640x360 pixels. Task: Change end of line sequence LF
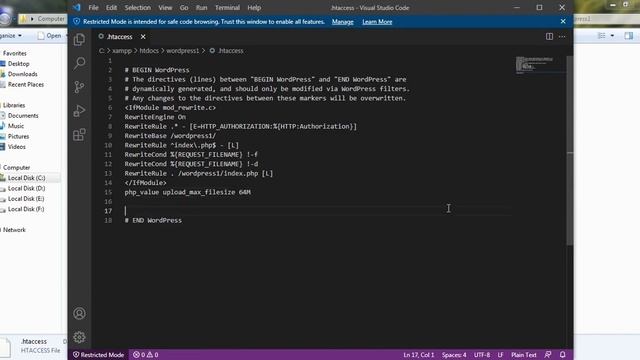500,355
